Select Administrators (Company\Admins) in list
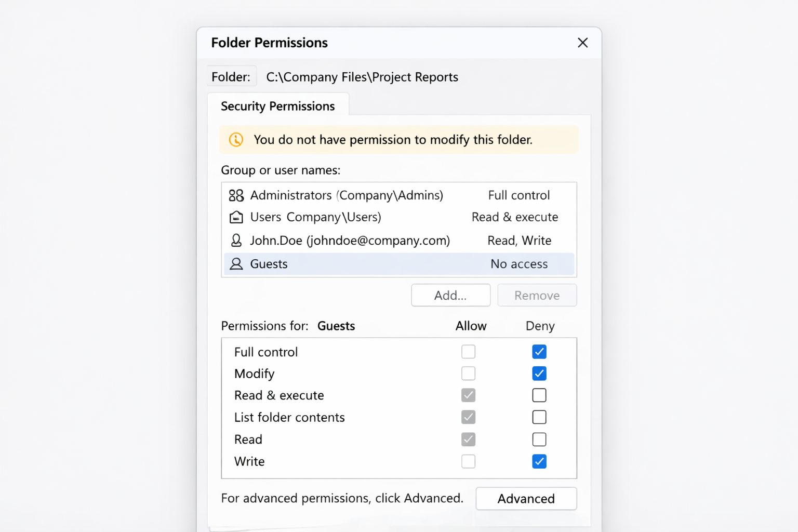Viewport: 798px width, 532px height. [347, 195]
